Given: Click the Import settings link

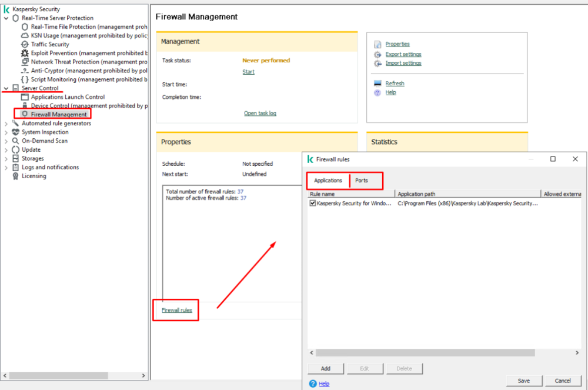Looking at the screenshot, I should tap(403, 63).
